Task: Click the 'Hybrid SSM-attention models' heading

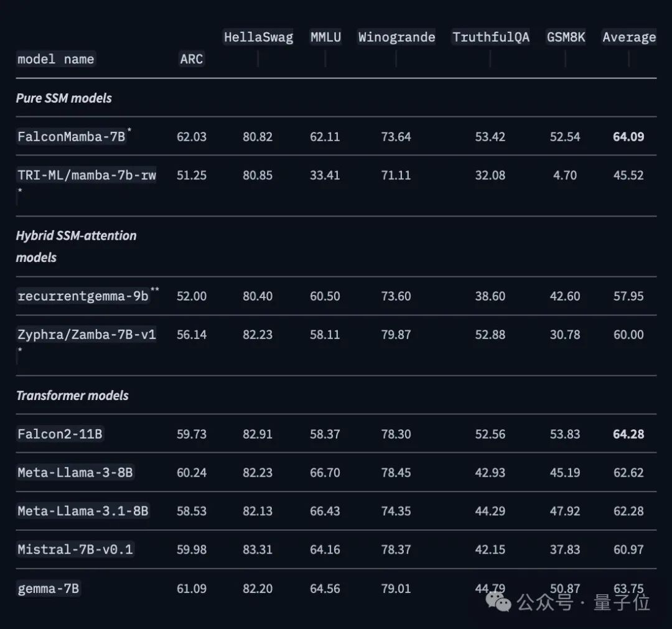Action: (x=77, y=246)
